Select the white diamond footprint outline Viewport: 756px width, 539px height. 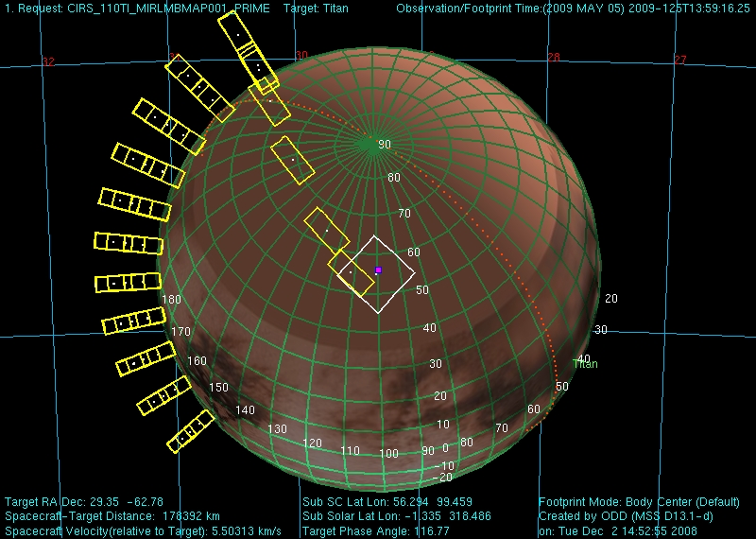[375, 274]
